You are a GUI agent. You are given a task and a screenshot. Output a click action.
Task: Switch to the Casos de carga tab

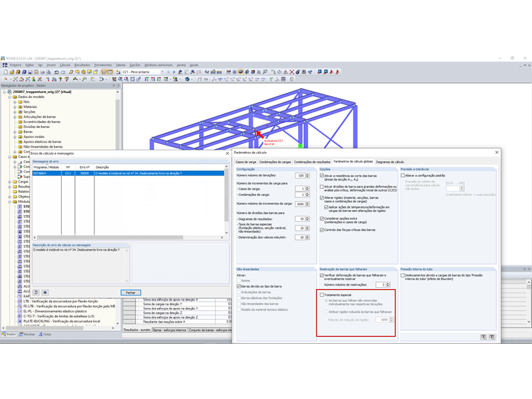246,162
